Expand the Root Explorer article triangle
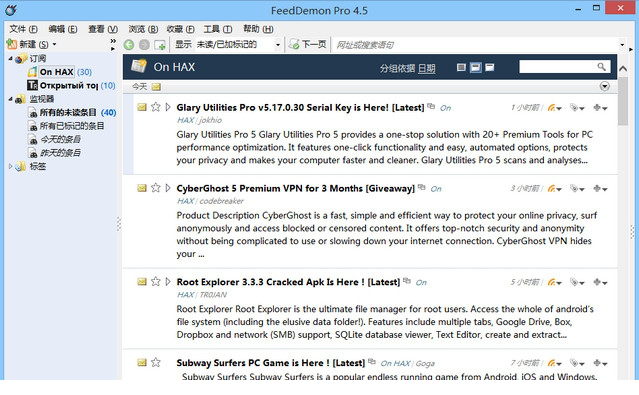This screenshot has height=395, width=639. click(167, 282)
